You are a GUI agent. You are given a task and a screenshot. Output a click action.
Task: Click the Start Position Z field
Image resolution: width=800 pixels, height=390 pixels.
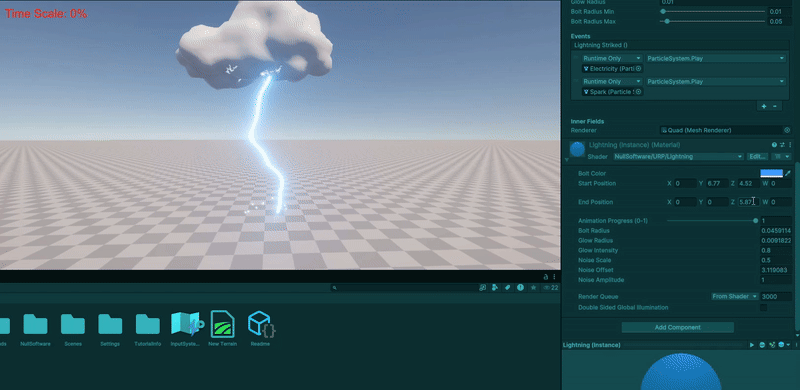point(749,183)
